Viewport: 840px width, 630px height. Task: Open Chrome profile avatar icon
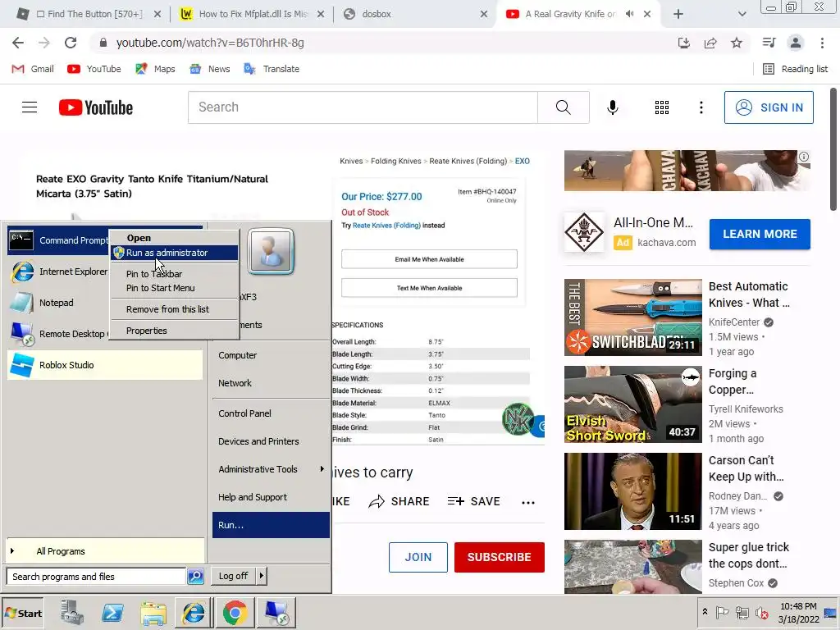[x=796, y=43]
